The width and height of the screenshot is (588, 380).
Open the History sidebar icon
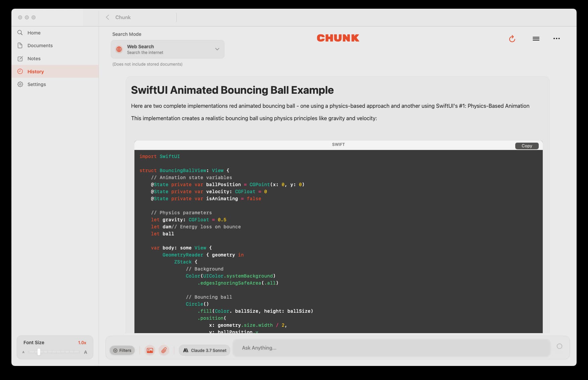tap(20, 71)
